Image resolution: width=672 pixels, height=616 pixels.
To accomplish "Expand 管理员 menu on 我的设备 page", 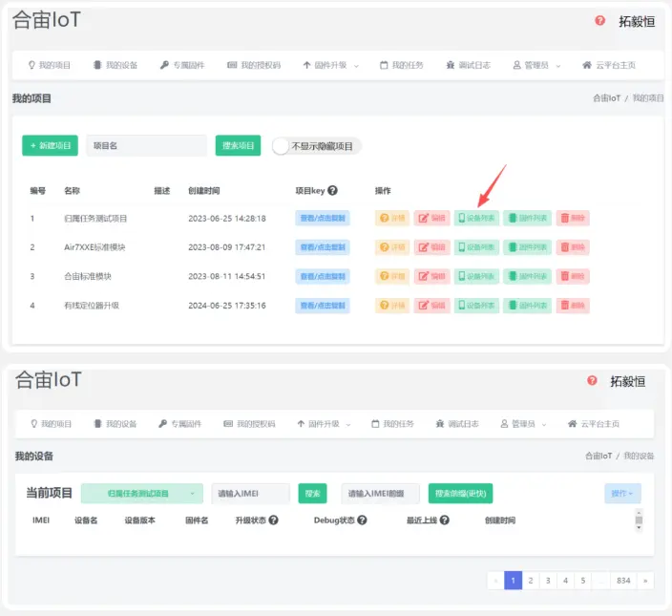I will (x=523, y=424).
